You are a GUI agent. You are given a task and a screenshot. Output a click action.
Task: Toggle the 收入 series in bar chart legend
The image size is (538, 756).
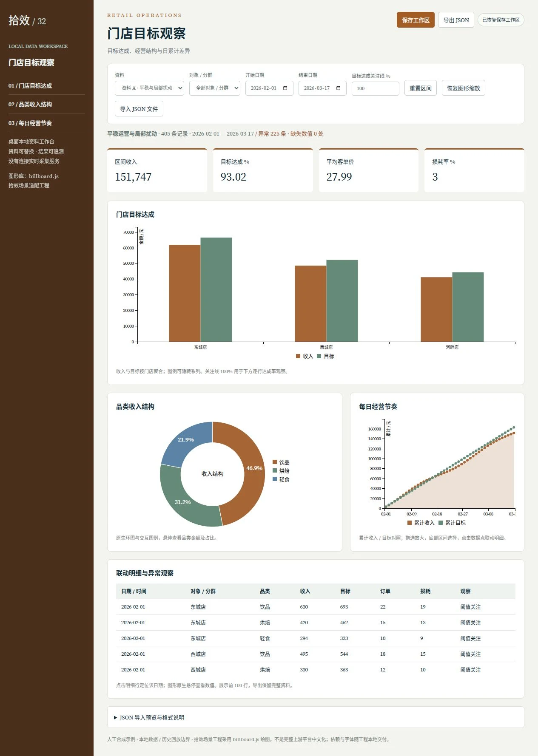tap(305, 357)
